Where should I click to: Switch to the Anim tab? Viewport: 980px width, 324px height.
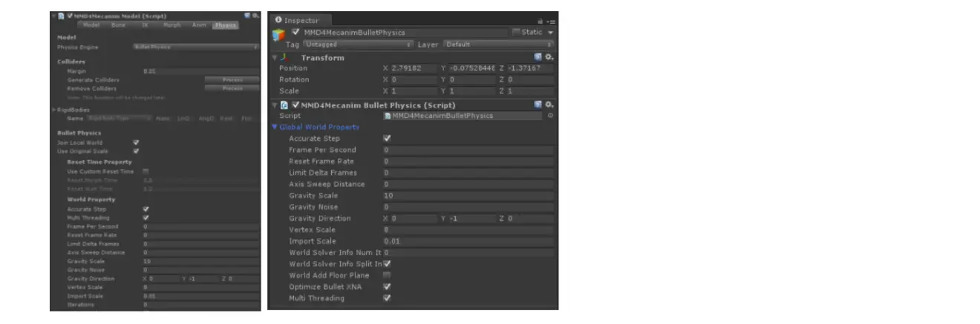pos(199,25)
